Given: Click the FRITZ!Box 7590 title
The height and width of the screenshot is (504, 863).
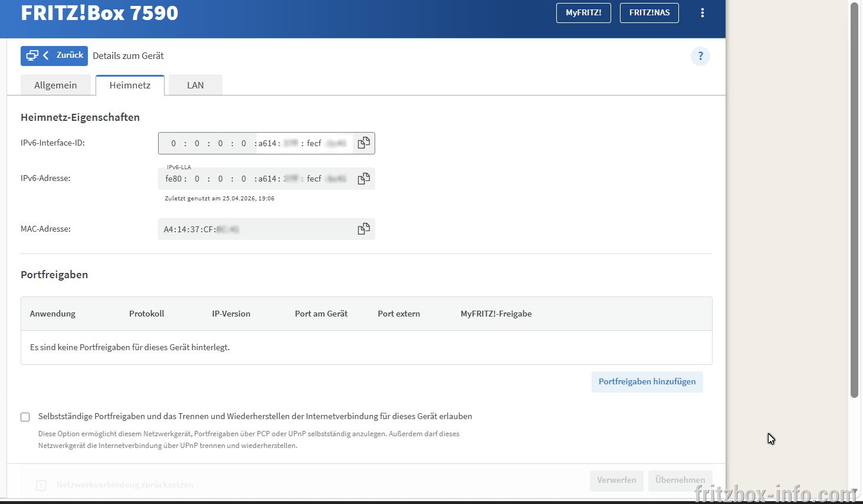Looking at the screenshot, I should (x=99, y=13).
